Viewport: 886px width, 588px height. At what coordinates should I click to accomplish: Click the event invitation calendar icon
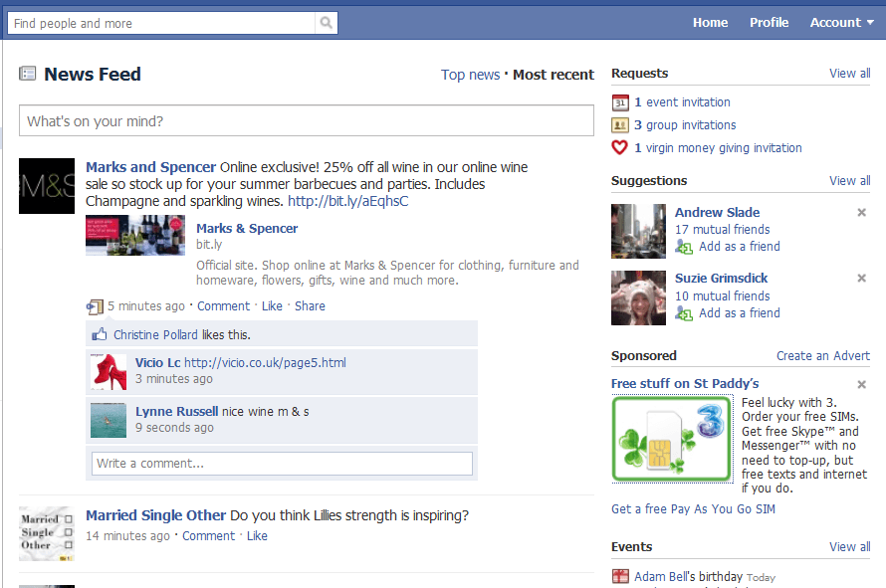tap(620, 102)
